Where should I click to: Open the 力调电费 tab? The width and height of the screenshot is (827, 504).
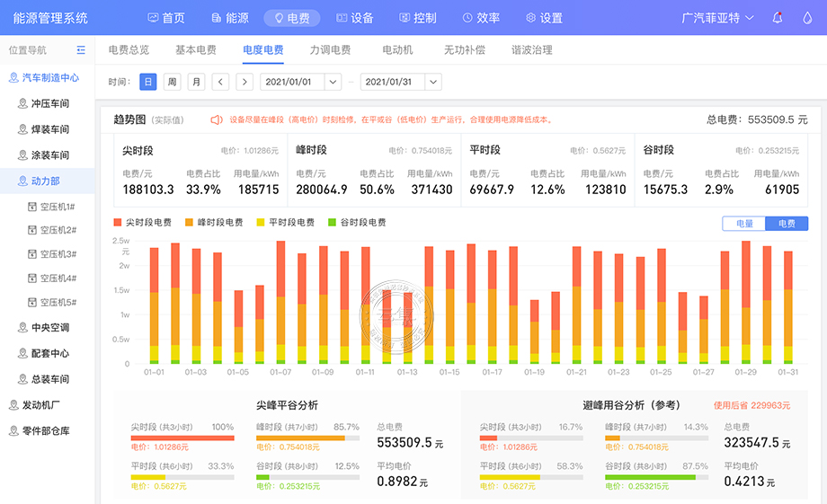click(330, 50)
